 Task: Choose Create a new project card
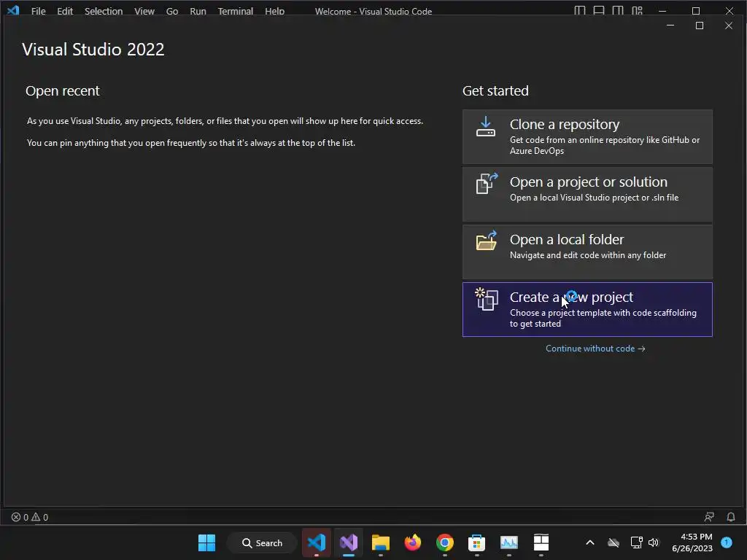[587, 309]
